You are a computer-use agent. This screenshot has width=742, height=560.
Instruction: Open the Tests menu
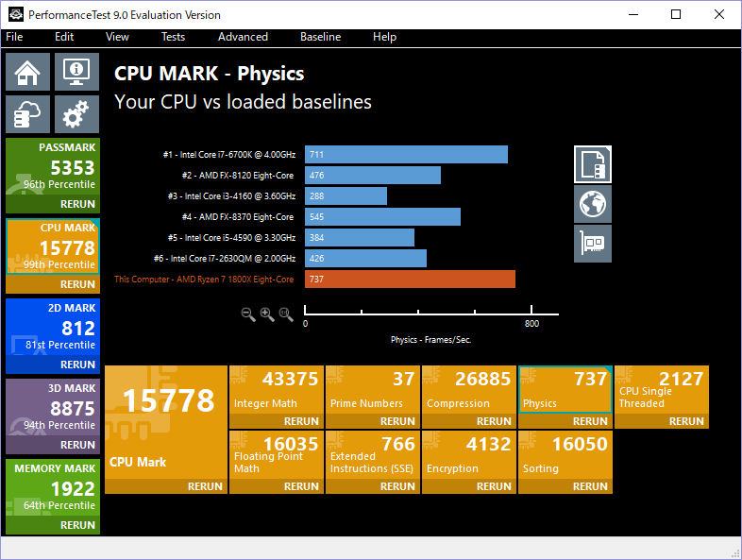click(x=173, y=37)
